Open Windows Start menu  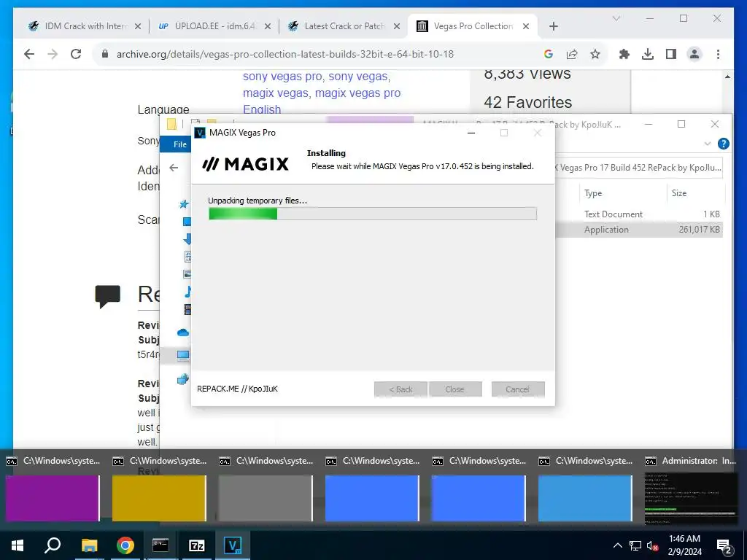(18, 545)
